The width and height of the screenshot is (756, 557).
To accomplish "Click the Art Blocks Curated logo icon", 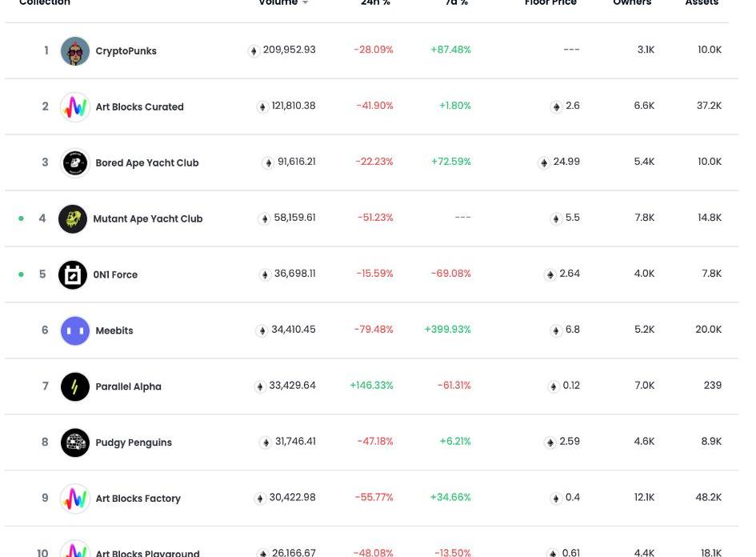I will (x=75, y=107).
